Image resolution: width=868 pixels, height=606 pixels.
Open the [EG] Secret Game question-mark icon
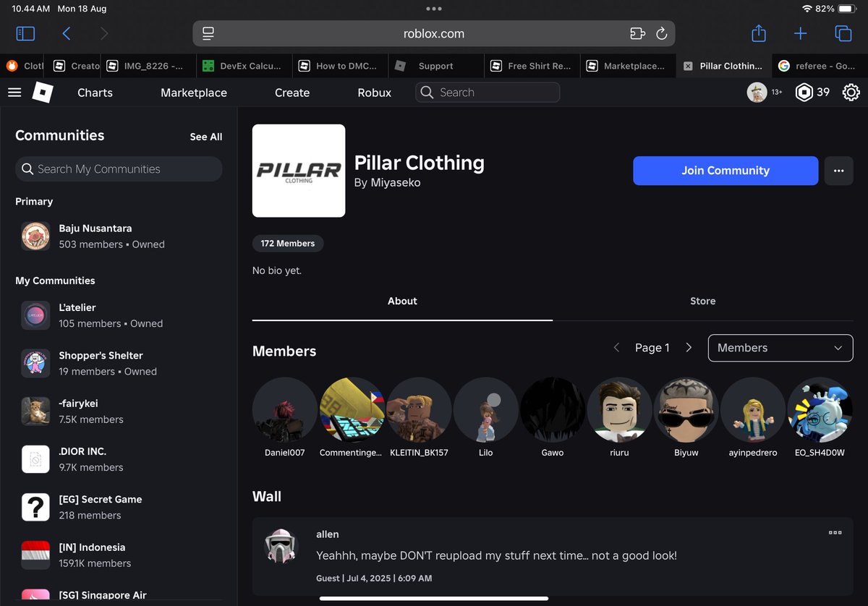coord(35,507)
